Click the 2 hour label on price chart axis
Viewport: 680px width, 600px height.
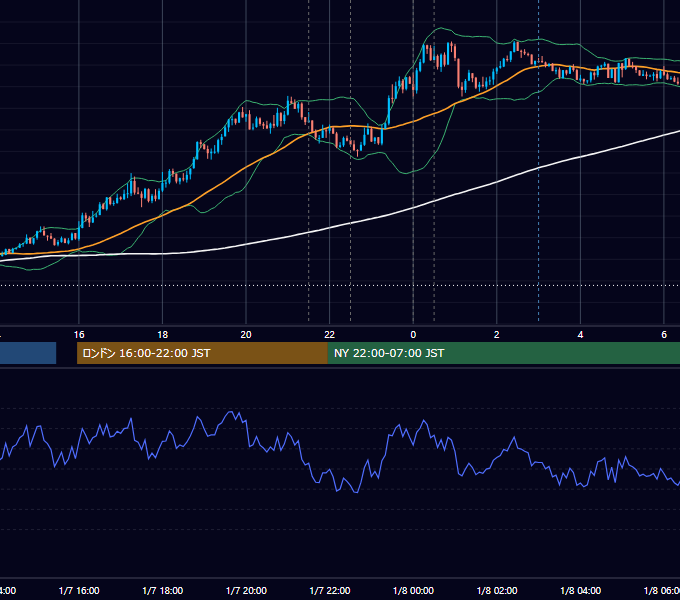[x=497, y=335]
